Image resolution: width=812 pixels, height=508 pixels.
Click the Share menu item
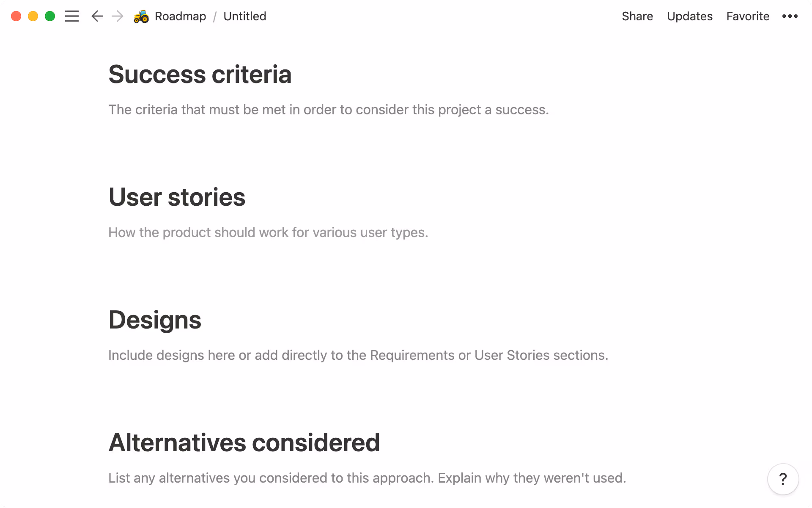[x=637, y=16]
